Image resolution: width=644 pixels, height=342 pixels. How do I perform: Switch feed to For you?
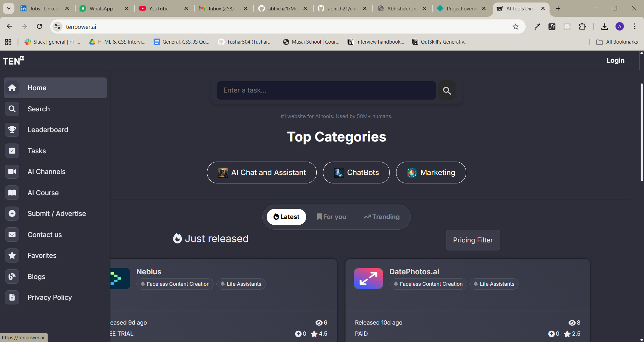point(331,217)
